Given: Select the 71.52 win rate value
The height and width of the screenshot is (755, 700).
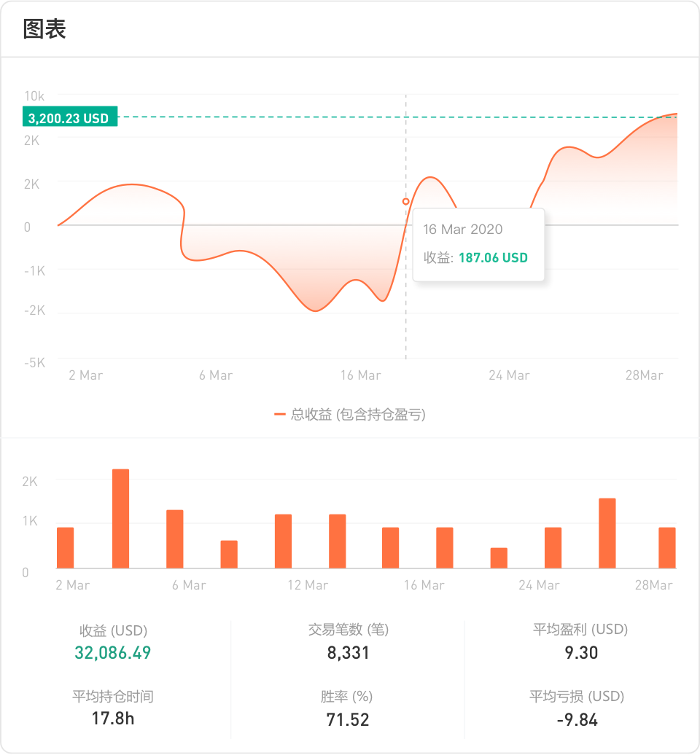Looking at the screenshot, I should (x=347, y=720).
